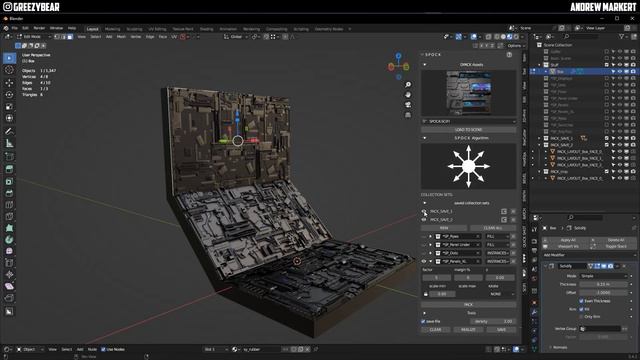
Task: Select the Move tool in the left toolbar
Action: (9, 82)
